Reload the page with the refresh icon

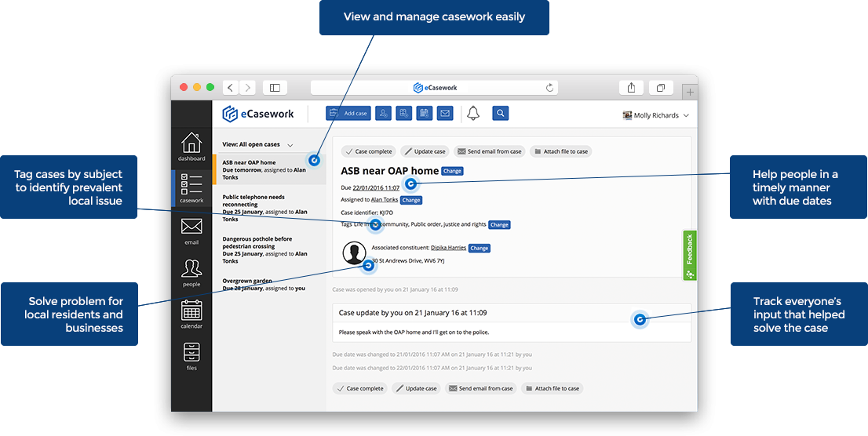pyautogui.click(x=549, y=87)
